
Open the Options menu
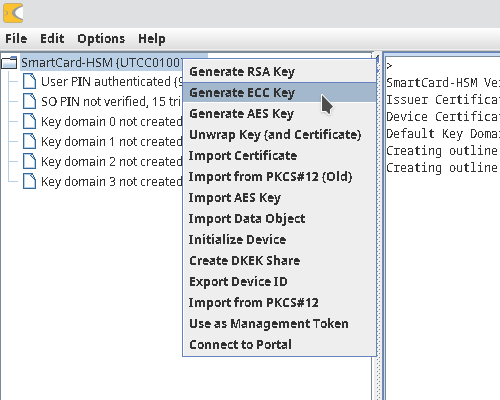(x=101, y=39)
